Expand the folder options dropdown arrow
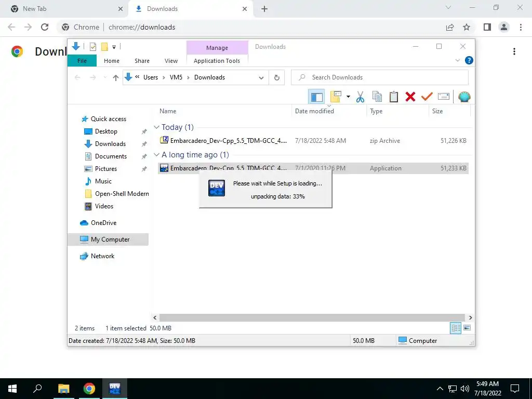Viewport: 532px width, 399px height. pos(348,97)
